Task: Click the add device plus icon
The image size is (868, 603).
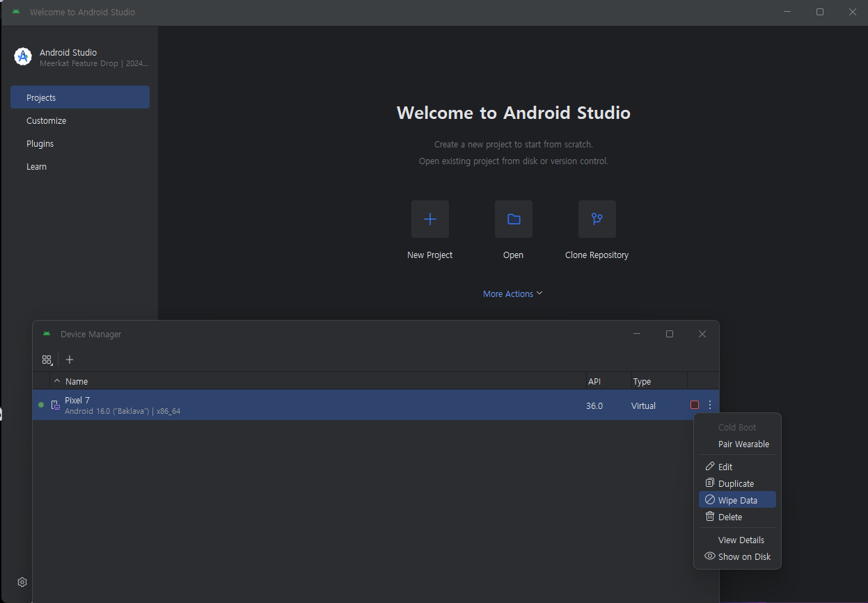Action: tap(69, 360)
